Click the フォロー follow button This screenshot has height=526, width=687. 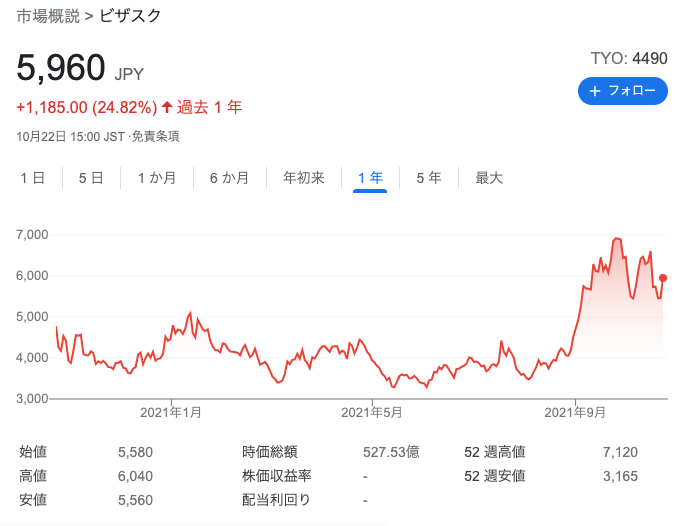pyautogui.click(x=623, y=91)
